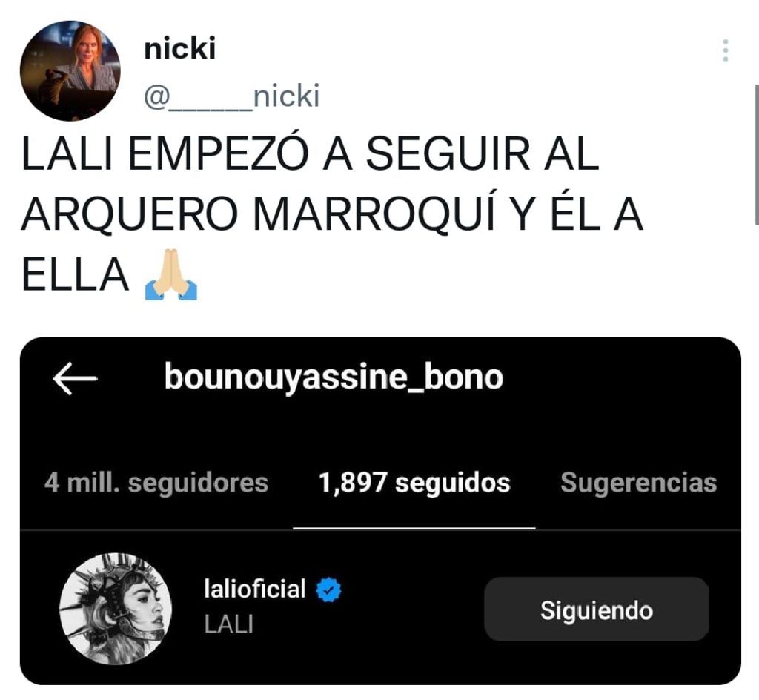
Task: Click the scrollbar on the right edge
Action: [757, 154]
